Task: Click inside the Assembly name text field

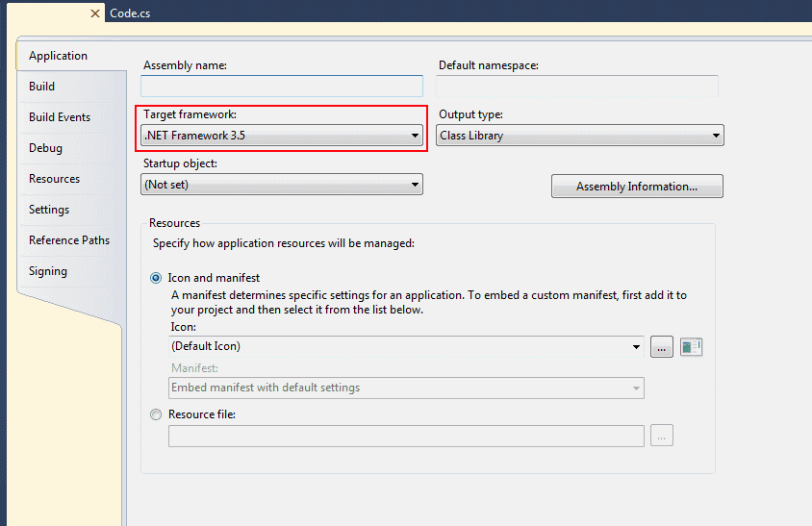Action: (282, 87)
